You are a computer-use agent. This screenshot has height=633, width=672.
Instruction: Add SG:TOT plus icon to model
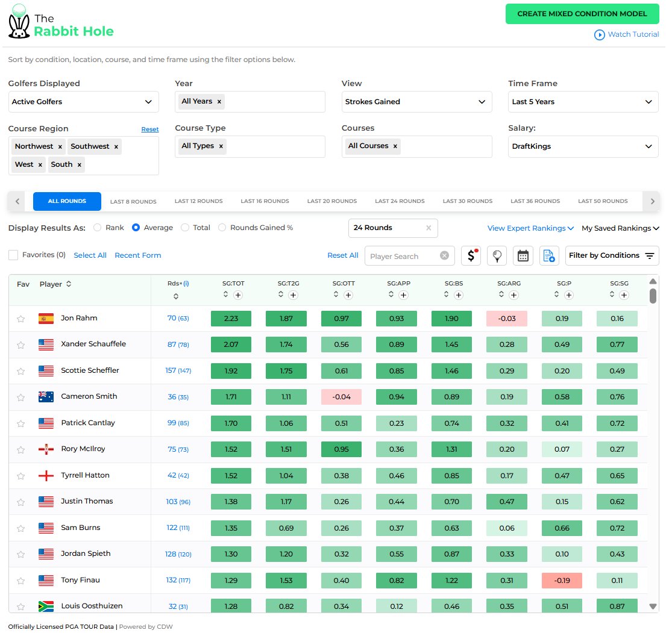(238, 295)
